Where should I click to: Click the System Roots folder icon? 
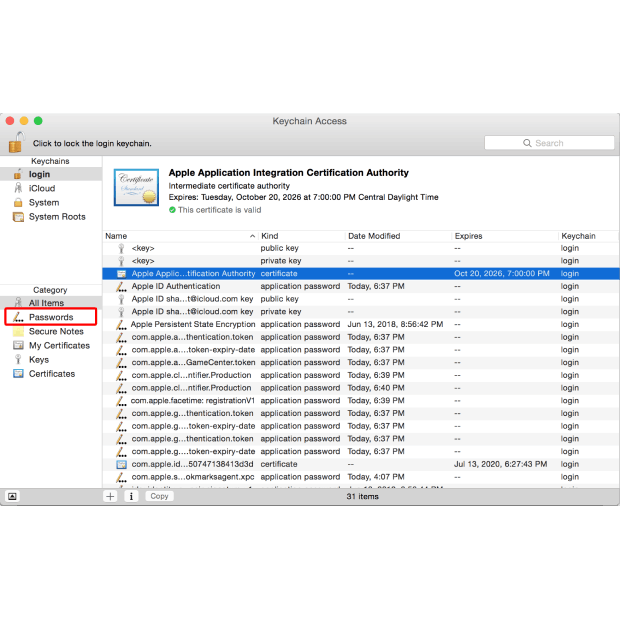point(18,217)
